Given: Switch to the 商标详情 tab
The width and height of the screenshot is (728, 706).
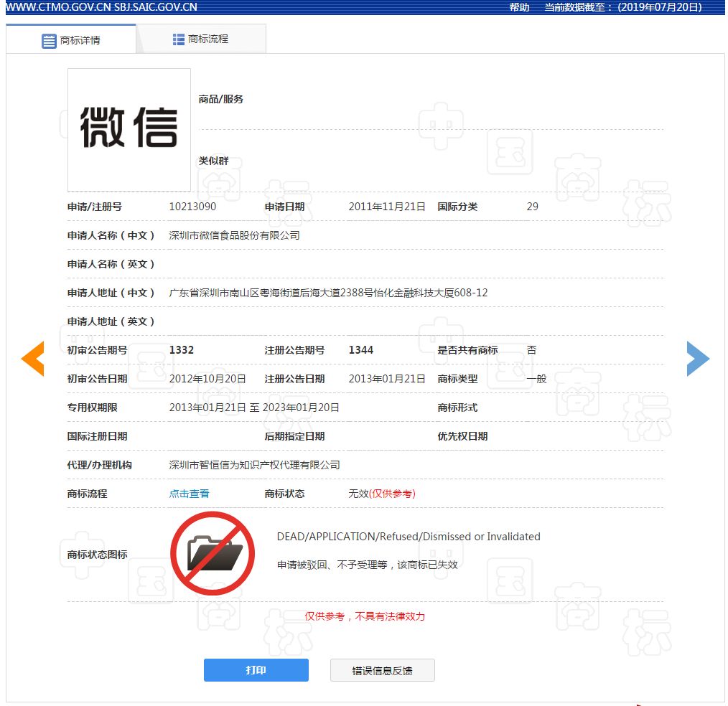Looking at the screenshot, I should click(x=71, y=40).
